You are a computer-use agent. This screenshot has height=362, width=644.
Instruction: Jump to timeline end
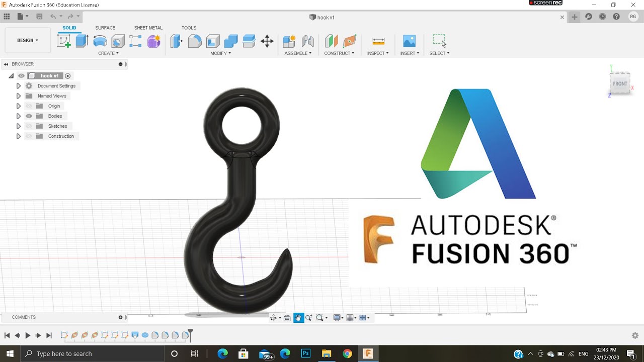(x=49, y=335)
